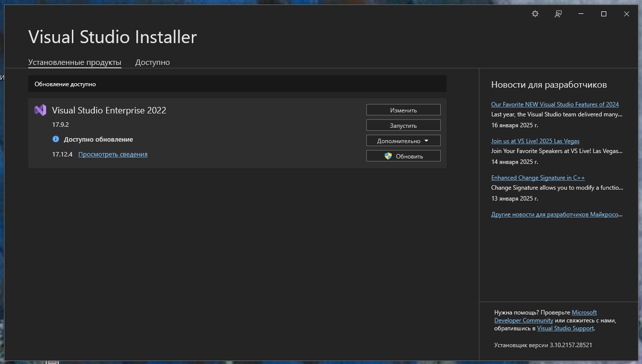Viewport: 642px width, 364px height.
Task: Visit the Microsoft Developer Community link
Action: coord(524,320)
